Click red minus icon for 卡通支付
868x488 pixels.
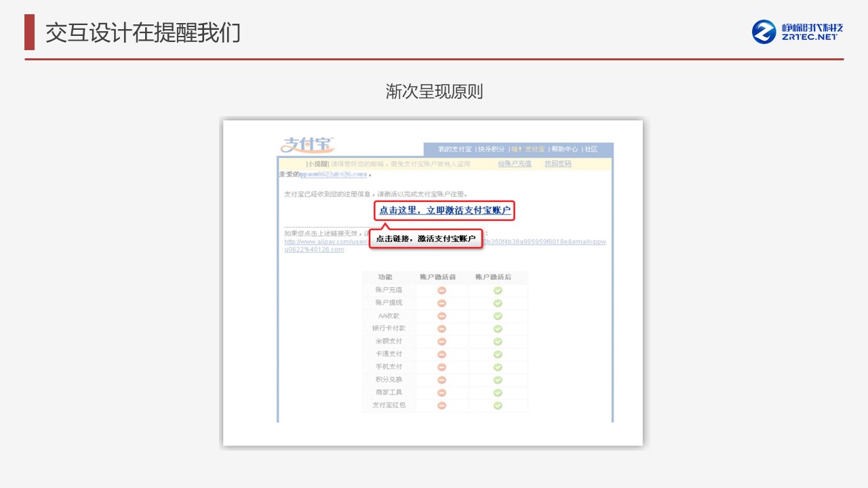[441, 354]
